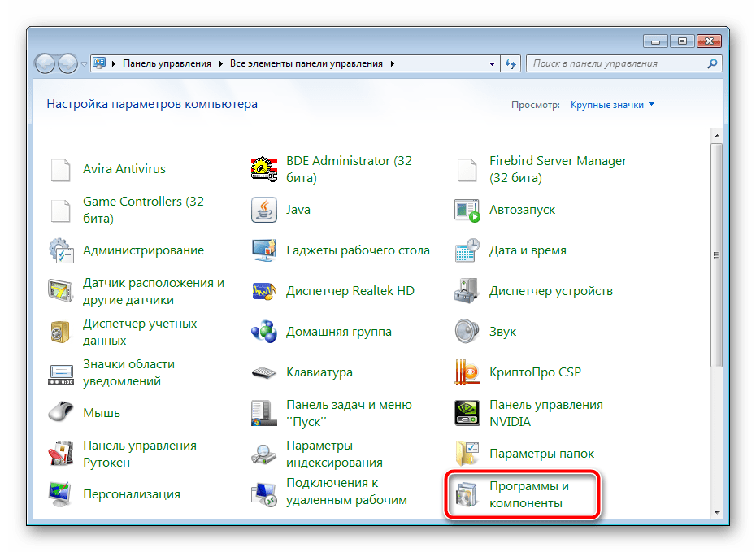This screenshot has width=756, height=552.
Task: Click the Мышь mouse icon
Action: (x=62, y=413)
